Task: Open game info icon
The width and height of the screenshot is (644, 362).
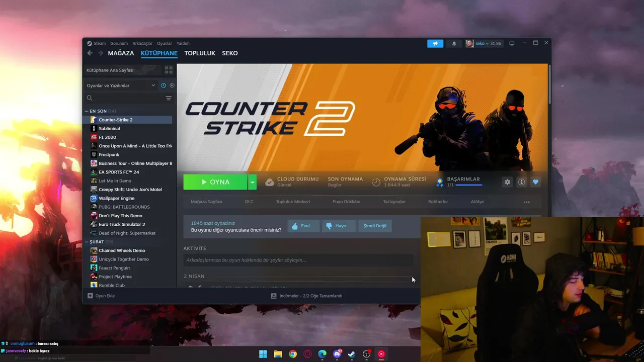Action: tap(521, 182)
